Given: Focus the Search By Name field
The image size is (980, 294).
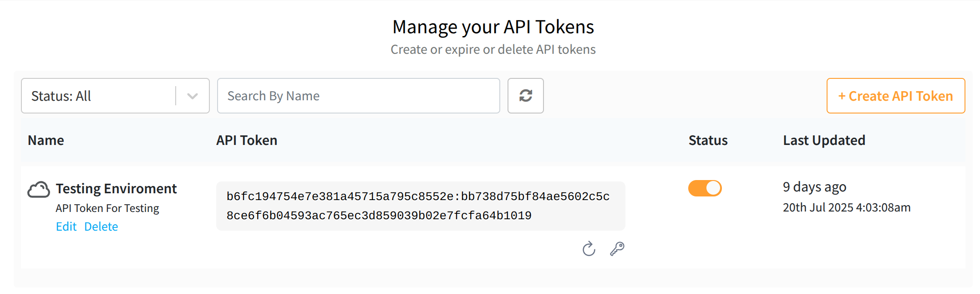Looking at the screenshot, I should click(358, 96).
